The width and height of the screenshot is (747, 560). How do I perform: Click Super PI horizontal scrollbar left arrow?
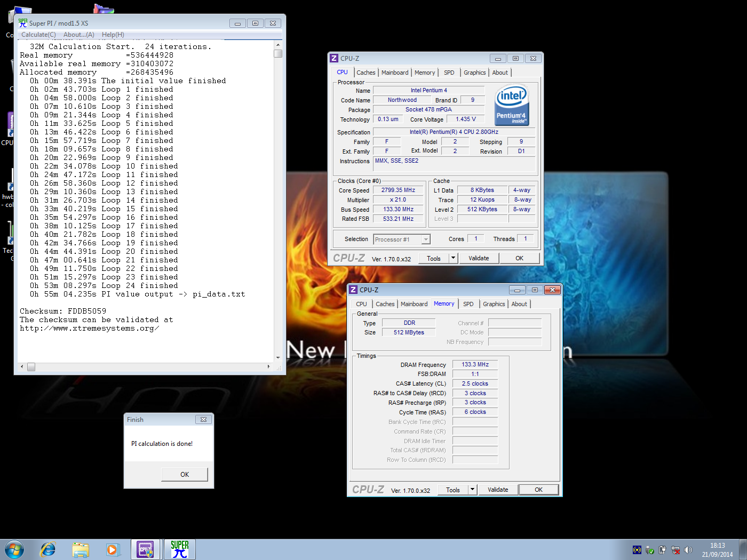pos(22,367)
